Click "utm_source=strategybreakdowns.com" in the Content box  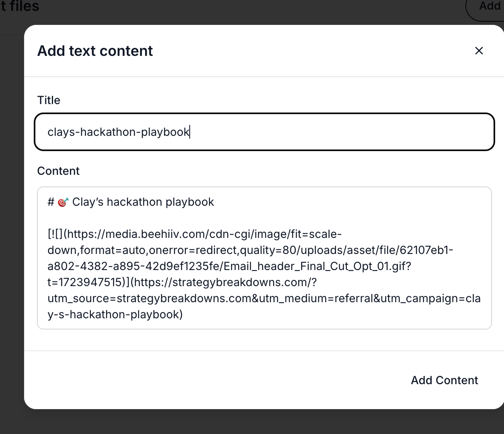point(153,298)
